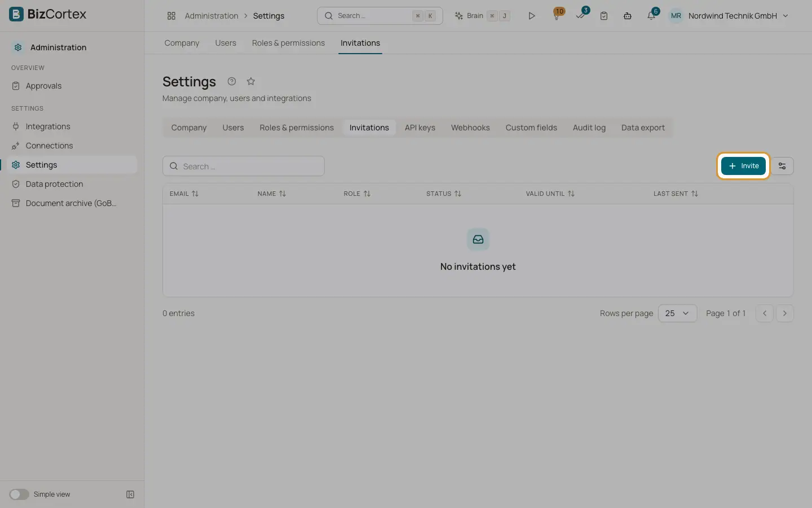Expand the Nordwind Technik GmbH company dropdown
Image resolution: width=812 pixels, height=508 pixels.
pos(738,16)
